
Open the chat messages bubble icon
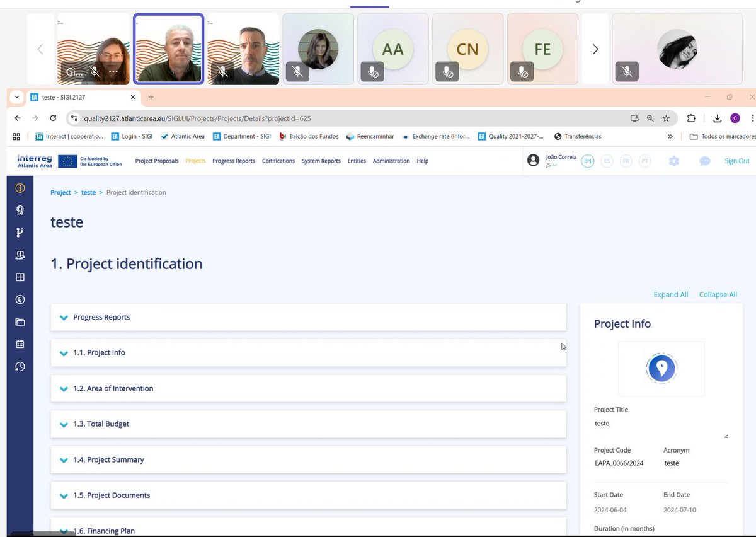pyautogui.click(x=705, y=161)
